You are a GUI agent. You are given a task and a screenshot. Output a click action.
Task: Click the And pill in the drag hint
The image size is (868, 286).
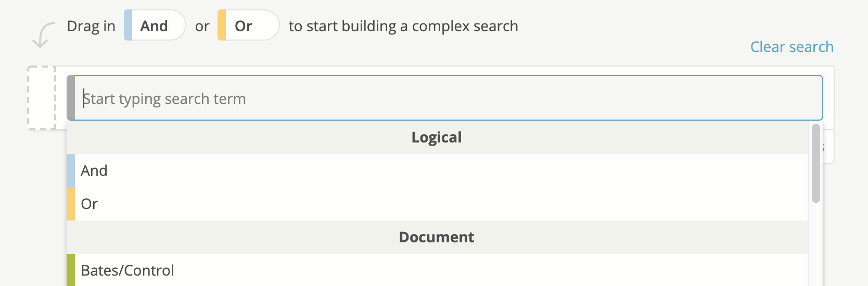[155, 25]
